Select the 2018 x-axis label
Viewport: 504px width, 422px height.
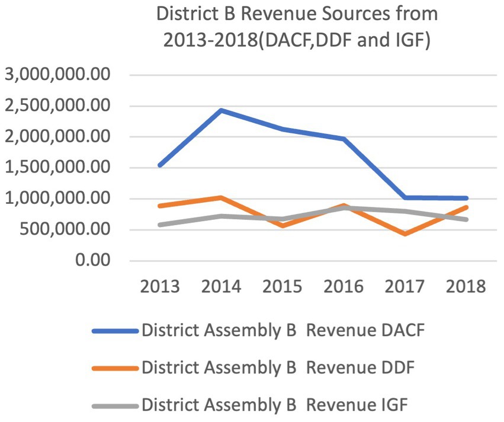coord(466,286)
